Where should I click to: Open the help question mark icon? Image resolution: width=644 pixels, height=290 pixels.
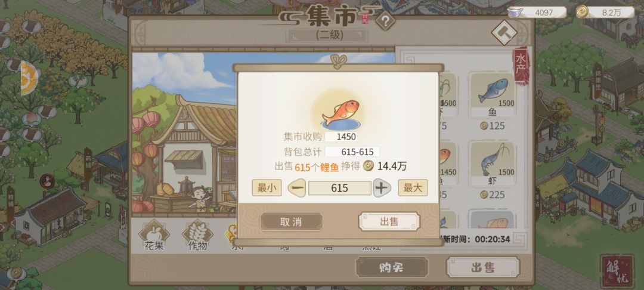(385, 21)
